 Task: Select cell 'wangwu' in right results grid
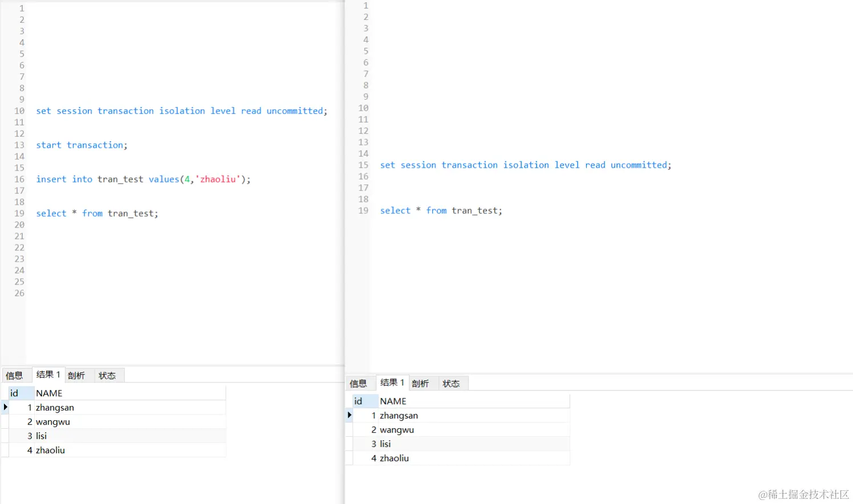(474, 430)
